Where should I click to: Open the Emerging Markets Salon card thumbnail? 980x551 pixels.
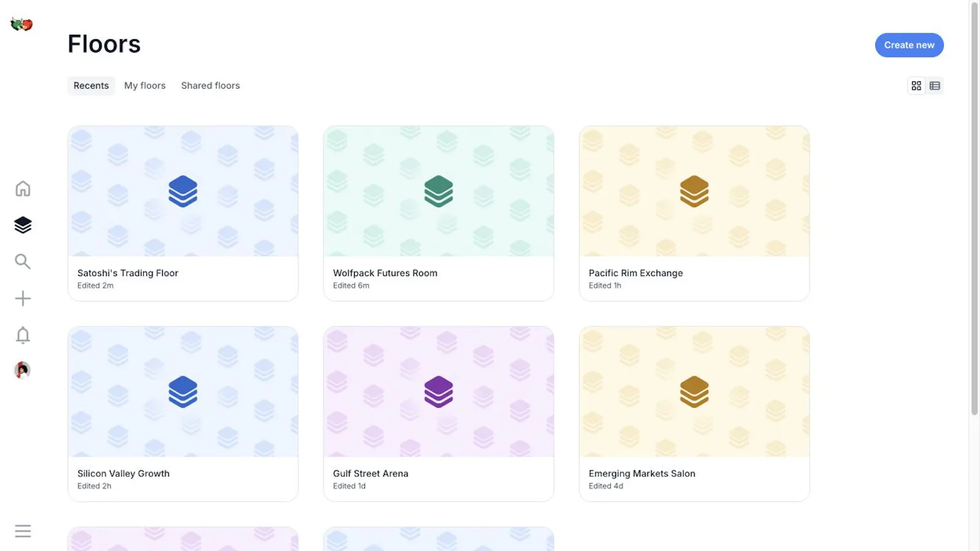694,392
